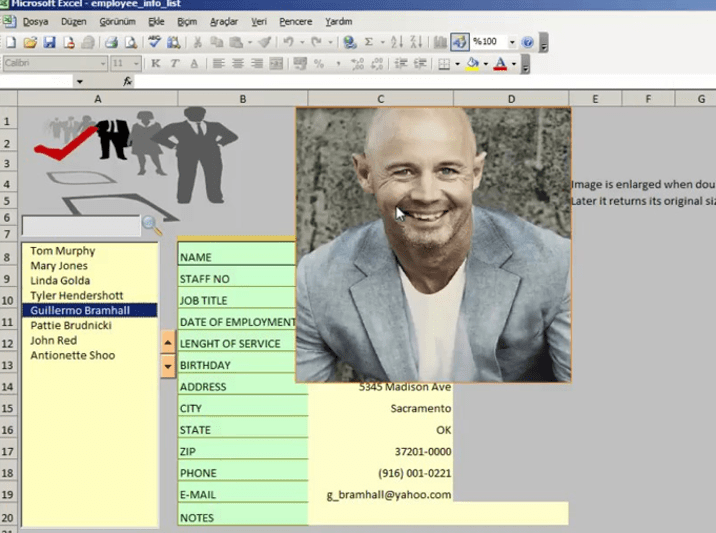This screenshot has width=716, height=533.
Task: Toggle underline formatting
Action: point(194,63)
